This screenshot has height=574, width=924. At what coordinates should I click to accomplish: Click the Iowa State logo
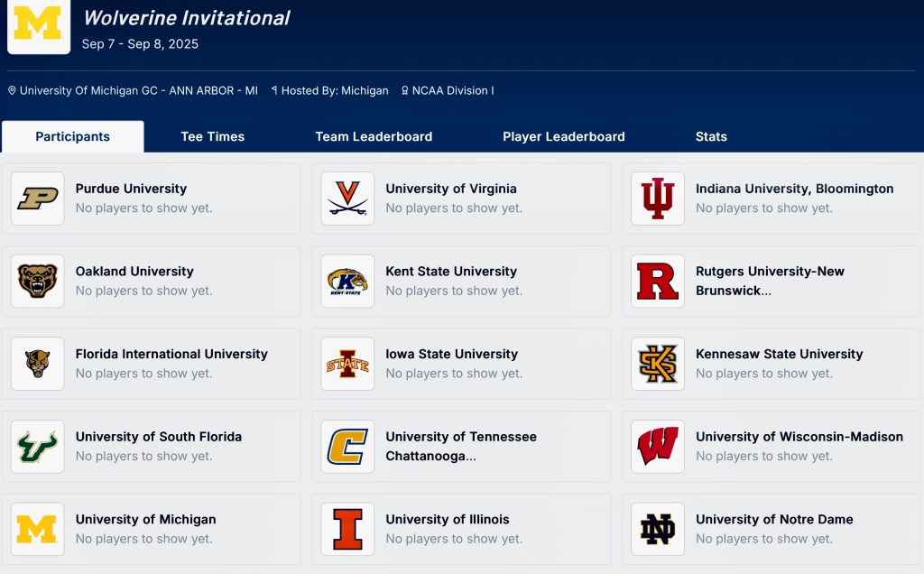click(347, 364)
